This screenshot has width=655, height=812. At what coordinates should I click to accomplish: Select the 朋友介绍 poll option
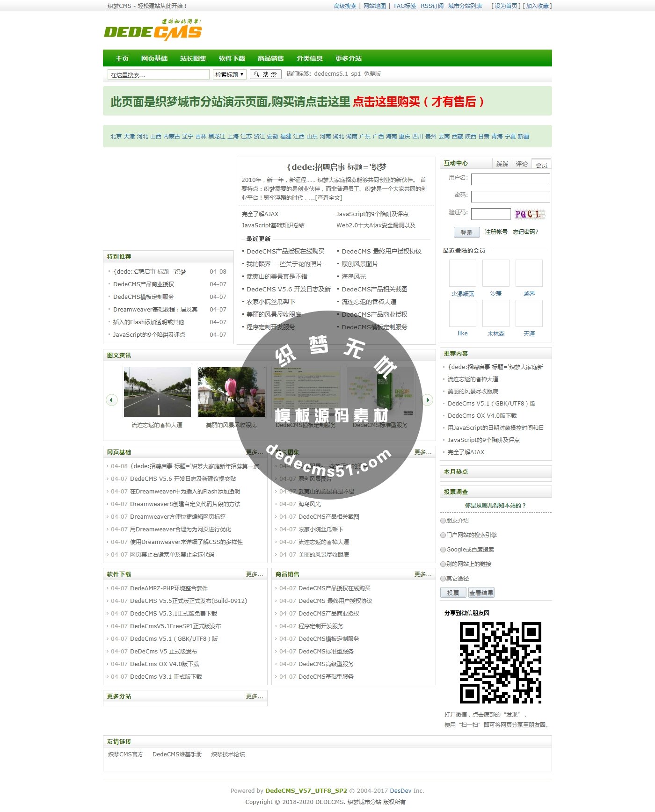click(443, 521)
